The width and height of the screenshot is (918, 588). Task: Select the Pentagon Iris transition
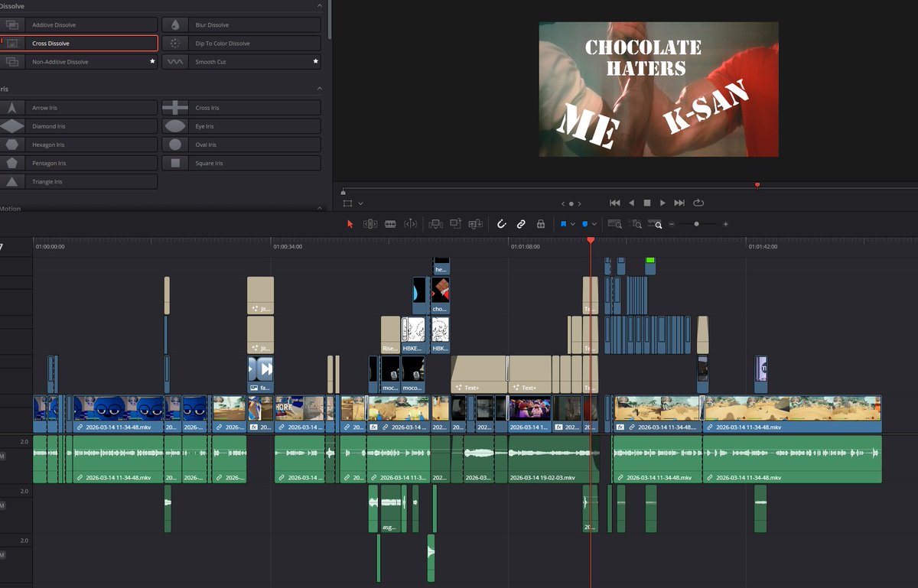click(78, 163)
